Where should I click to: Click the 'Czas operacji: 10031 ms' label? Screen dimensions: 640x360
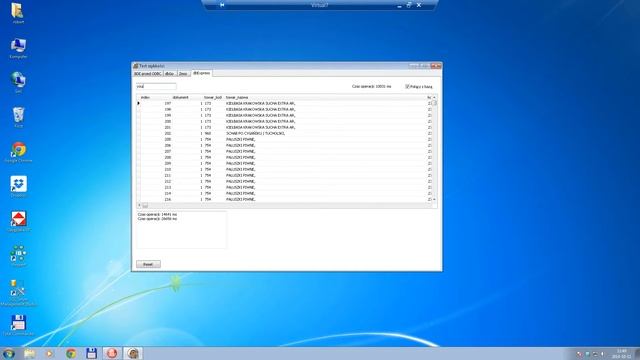(x=371, y=87)
